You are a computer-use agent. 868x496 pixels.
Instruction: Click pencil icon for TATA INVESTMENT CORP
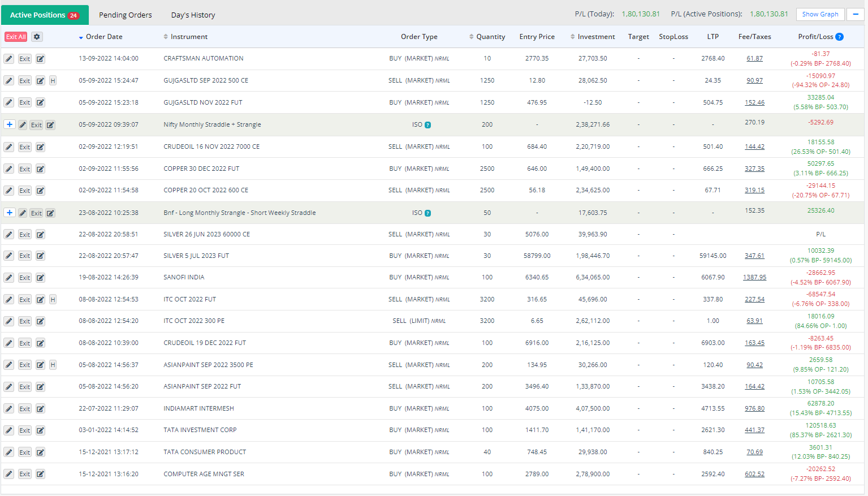point(9,430)
